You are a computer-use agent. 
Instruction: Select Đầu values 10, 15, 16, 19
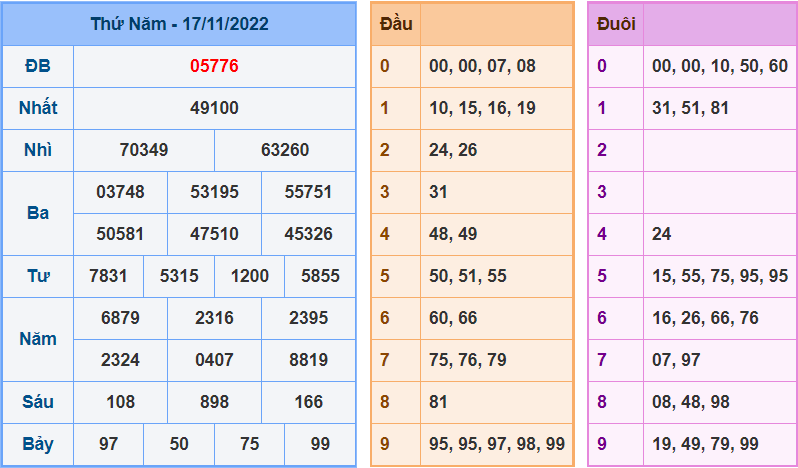click(x=482, y=108)
